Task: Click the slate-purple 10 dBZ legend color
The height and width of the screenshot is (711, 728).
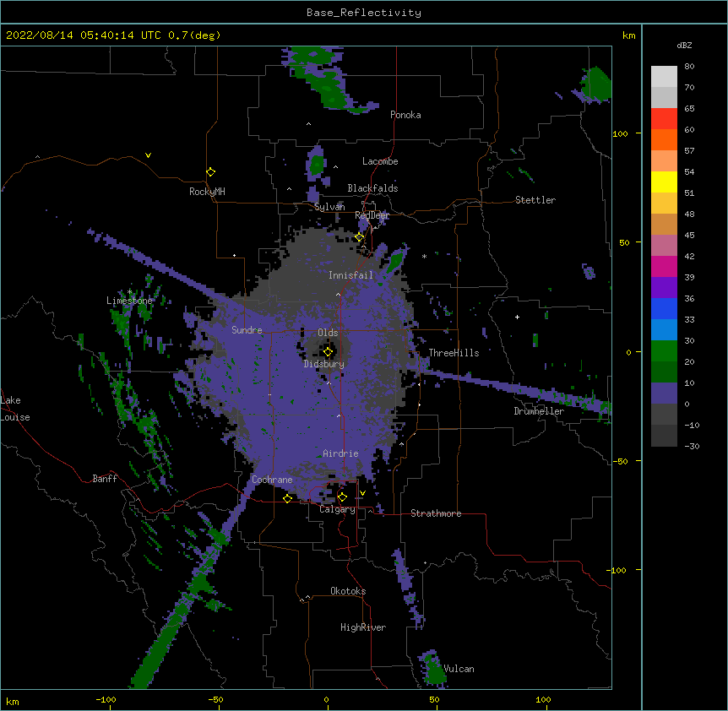Action: (x=664, y=393)
